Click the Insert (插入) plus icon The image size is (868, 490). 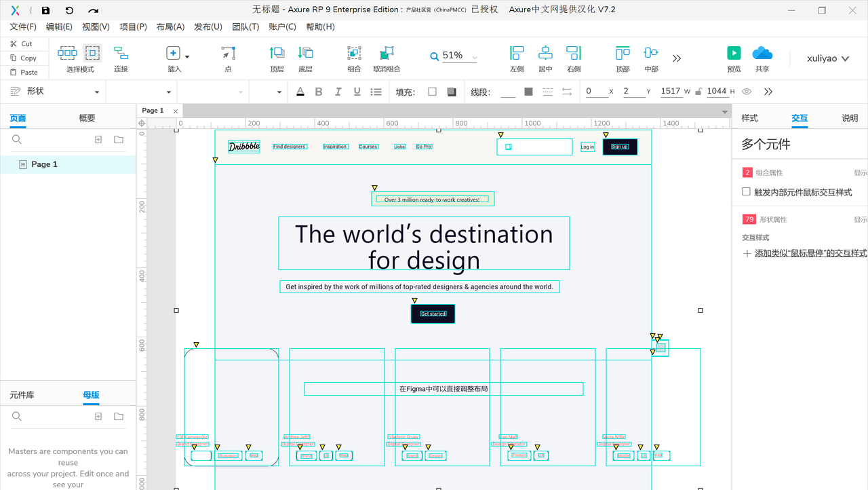point(173,53)
